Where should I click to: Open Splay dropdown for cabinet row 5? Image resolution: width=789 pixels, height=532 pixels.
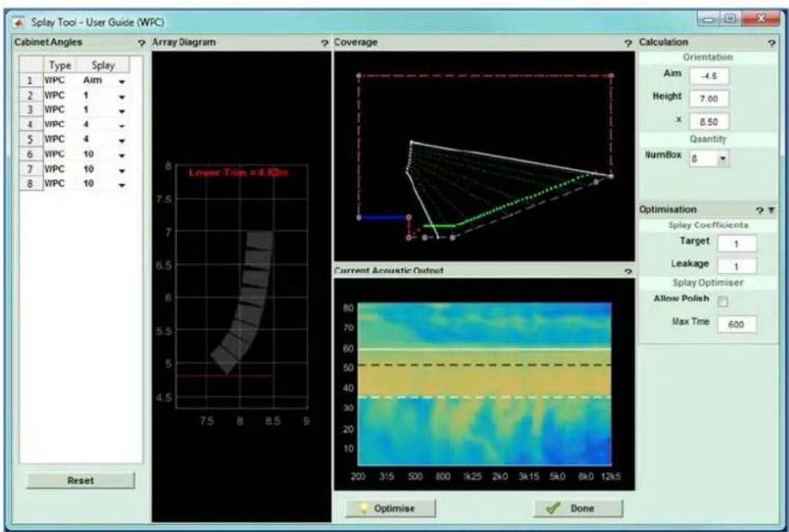[x=122, y=141]
